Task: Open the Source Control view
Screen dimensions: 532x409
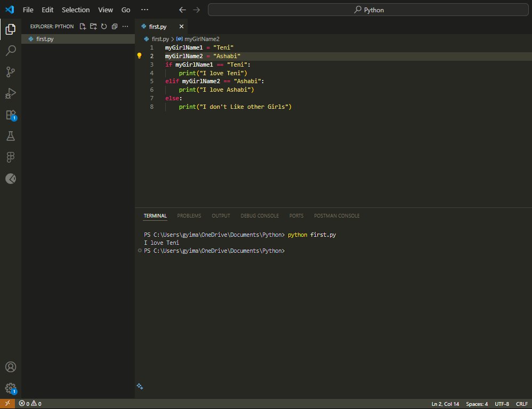Action: (11, 72)
